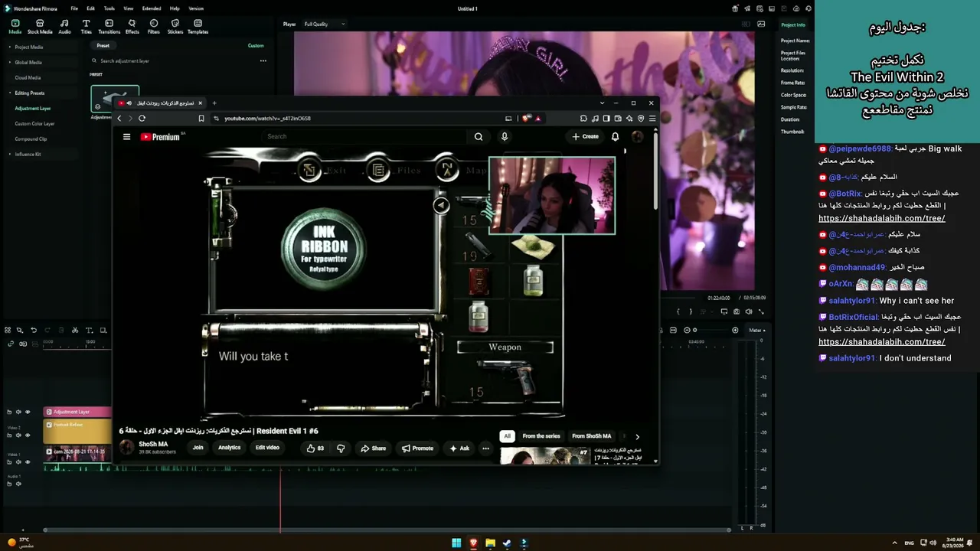Open the Full Quality playback dropdown
Image resolution: width=980 pixels, height=551 pixels.
pos(325,24)
